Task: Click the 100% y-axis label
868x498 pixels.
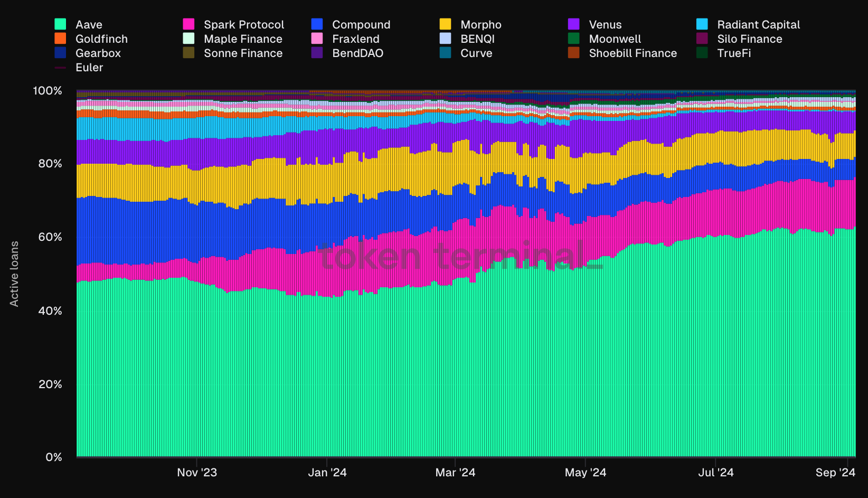Action: click(48, 91)
